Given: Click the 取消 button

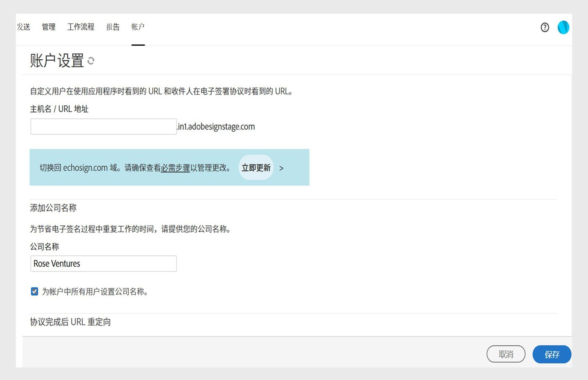Looking at the screenshot, I should click(x=506, y=354).
